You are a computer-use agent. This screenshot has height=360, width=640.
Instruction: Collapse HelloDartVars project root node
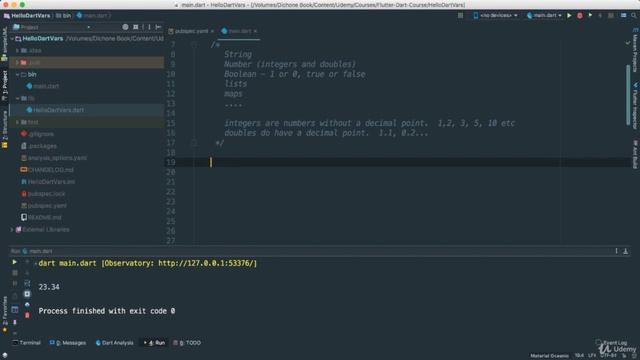pyautogui.click(x=12, y=38)
